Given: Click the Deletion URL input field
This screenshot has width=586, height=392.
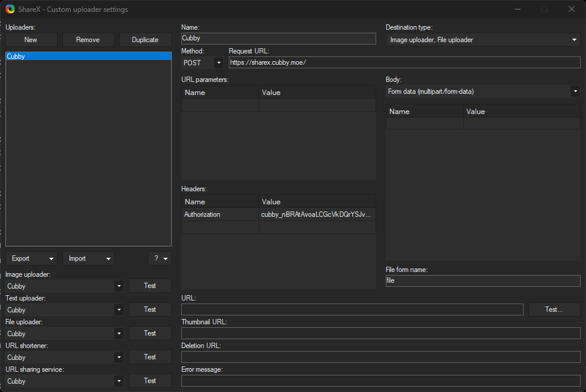Looking at the screenshot, I should [380, 357].
